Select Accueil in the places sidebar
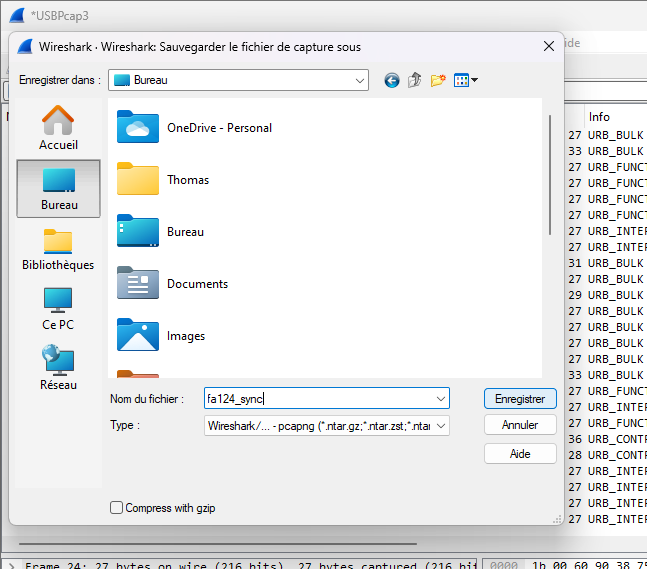 coord(58,128)
